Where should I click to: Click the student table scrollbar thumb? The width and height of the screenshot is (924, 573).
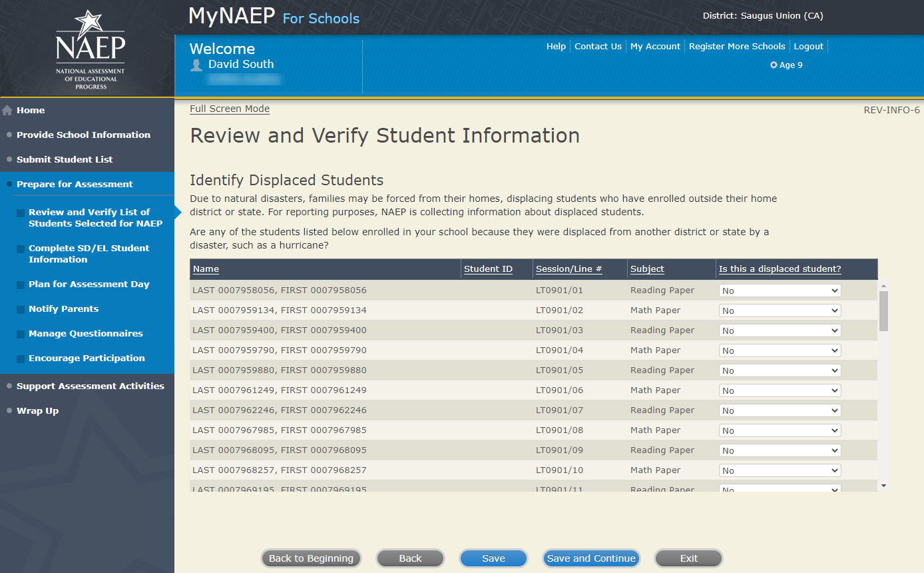(x=883, y=310)
